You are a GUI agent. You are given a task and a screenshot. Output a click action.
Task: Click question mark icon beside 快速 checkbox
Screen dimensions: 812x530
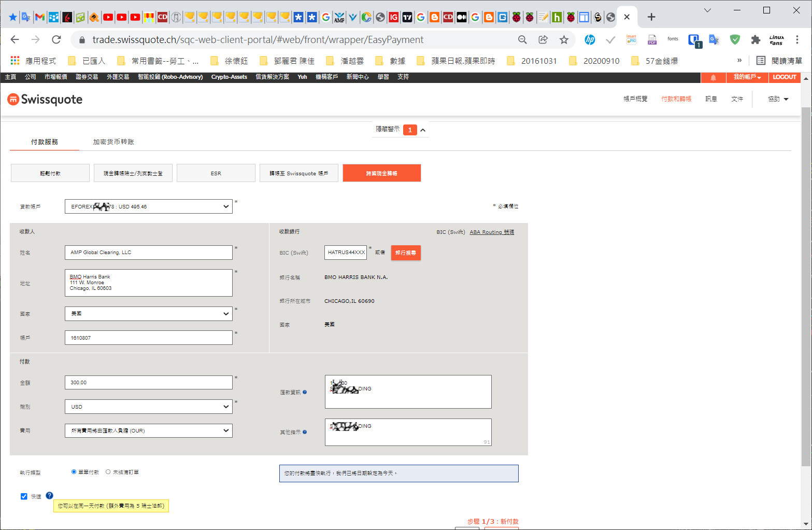coord(49,496)
